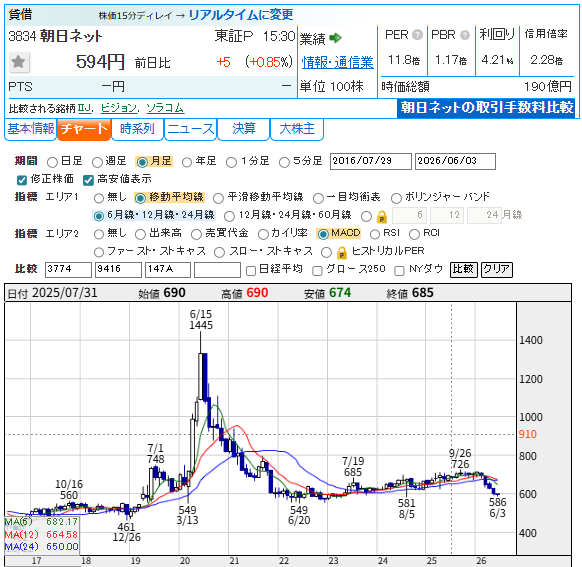
Task: Open the 大株主 tab
Action: (297, 129)
